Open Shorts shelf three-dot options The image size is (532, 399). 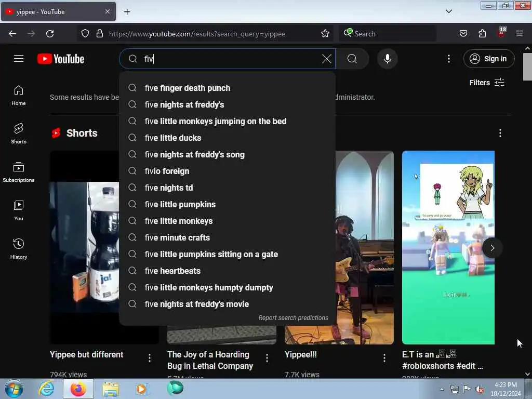(500, 133)
